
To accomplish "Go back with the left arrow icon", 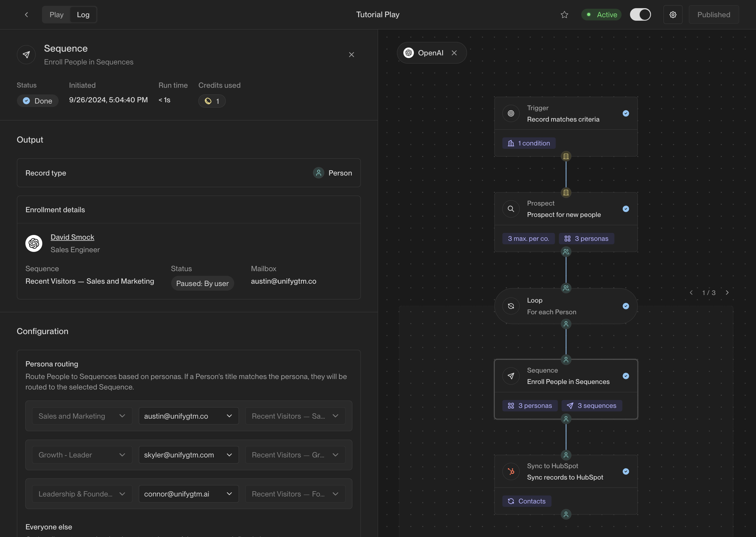I will (27, 15).
